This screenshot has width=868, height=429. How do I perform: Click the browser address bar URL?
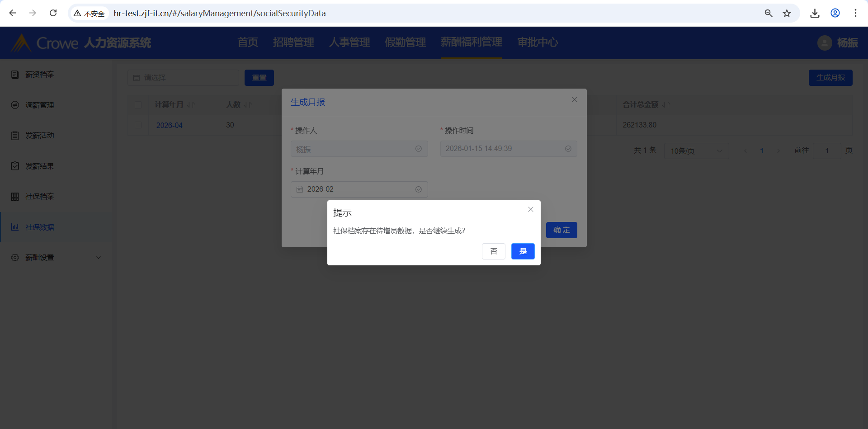pos(220,13)
